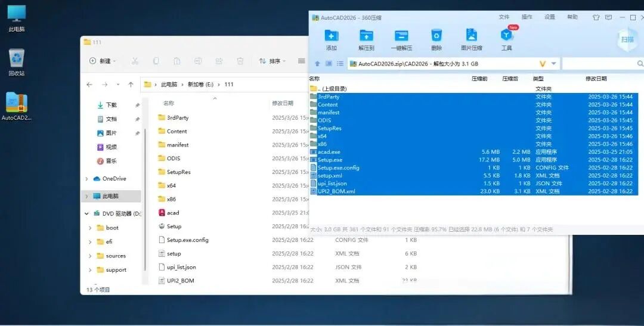Viewport: 644px width, 326px height.
Task: Open the recent locations chevron in Explorer
Action: click(118, 84)
